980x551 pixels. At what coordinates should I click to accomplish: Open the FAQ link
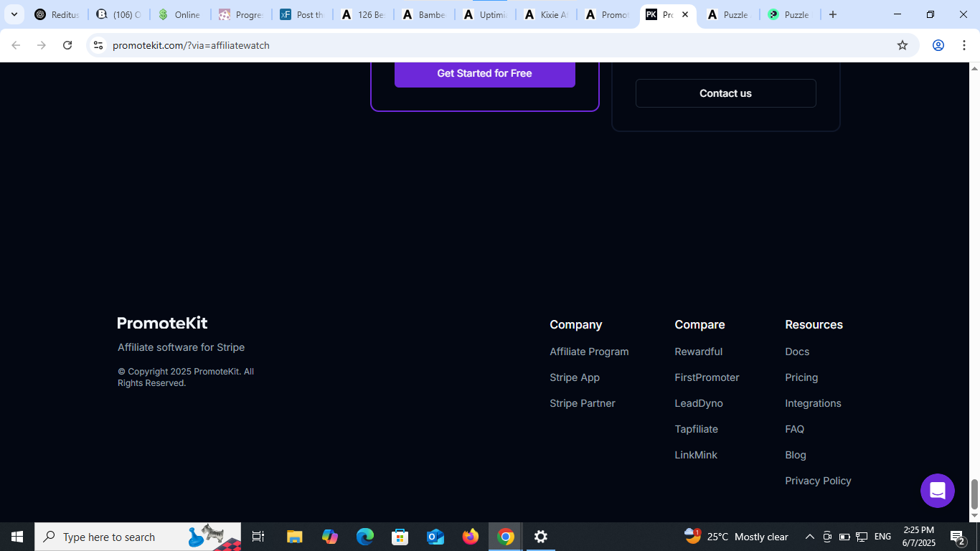pyautogui.click(x=794, y=429)
